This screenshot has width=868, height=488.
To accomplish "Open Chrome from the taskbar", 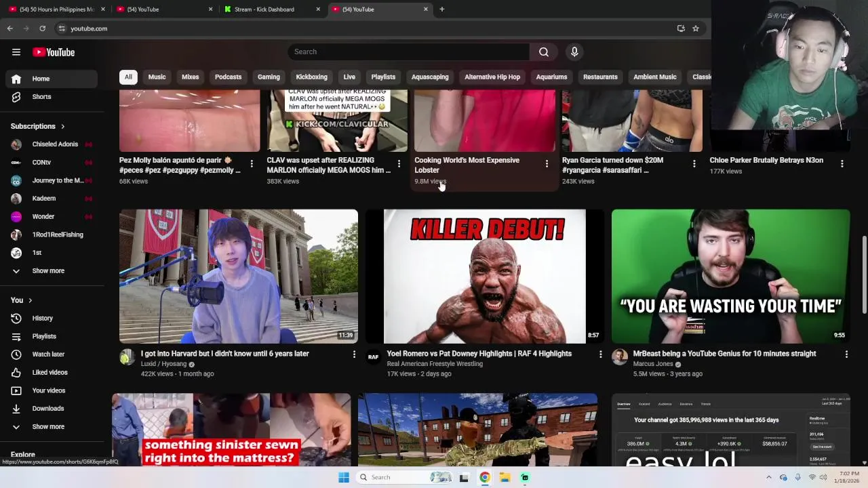I will [x=484, y=477].
